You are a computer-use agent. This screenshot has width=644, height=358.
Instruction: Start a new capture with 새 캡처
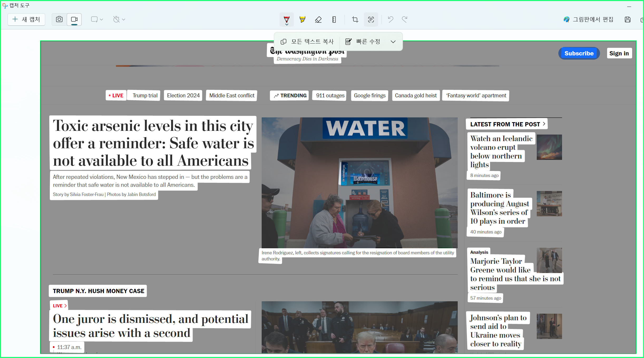[26, 19]
